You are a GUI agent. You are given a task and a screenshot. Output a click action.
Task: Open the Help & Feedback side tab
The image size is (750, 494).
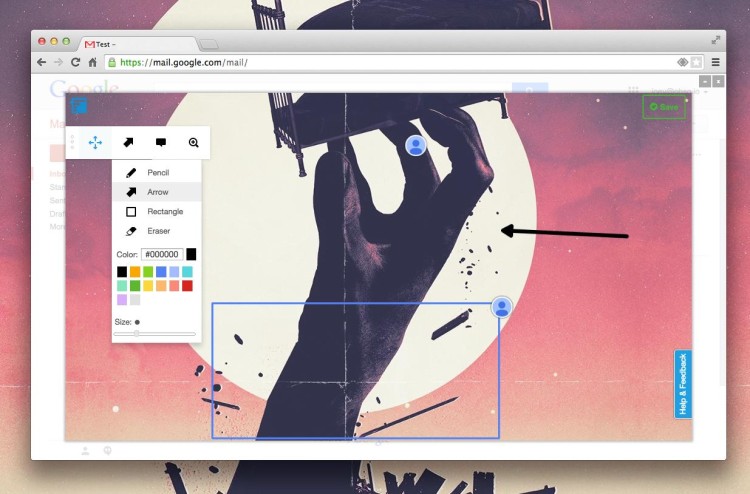click(x=683, y=384)
